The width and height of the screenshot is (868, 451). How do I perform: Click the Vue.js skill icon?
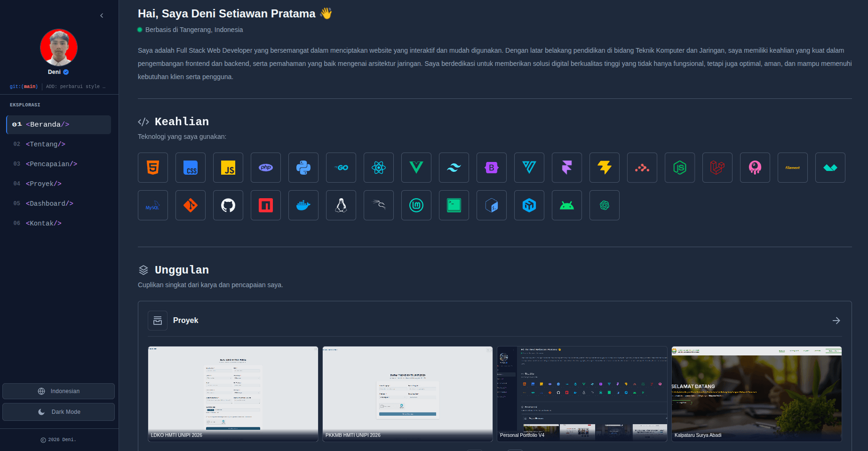tap(416, 168)
